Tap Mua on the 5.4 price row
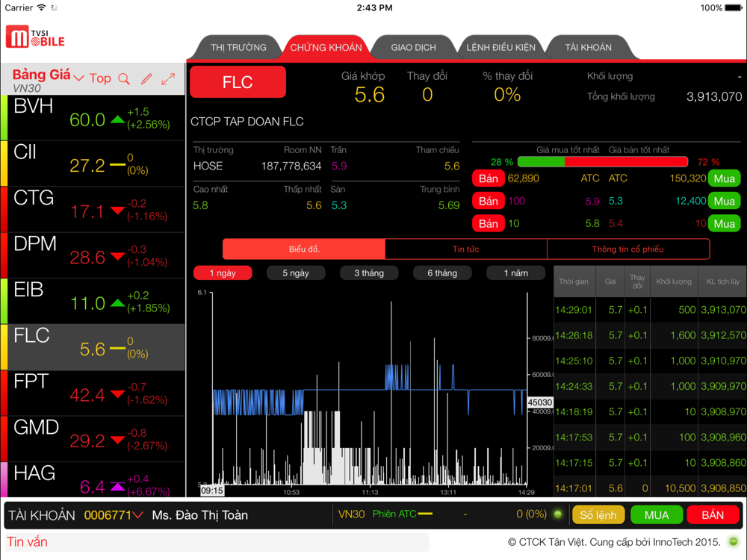 pos(724,223)
